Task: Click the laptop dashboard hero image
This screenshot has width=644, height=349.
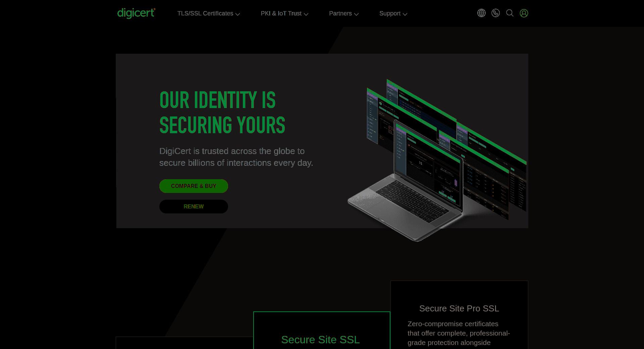Action: (437, 160)
